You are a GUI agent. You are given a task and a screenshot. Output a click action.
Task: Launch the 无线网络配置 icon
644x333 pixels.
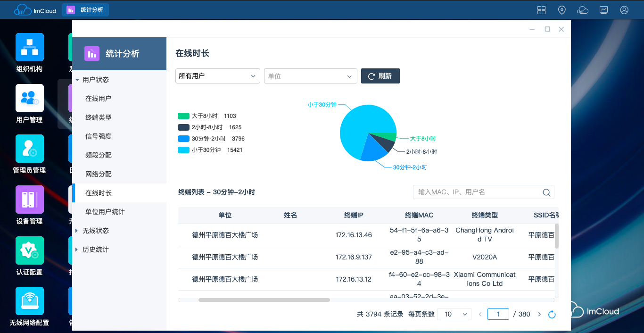pos(30,301)
